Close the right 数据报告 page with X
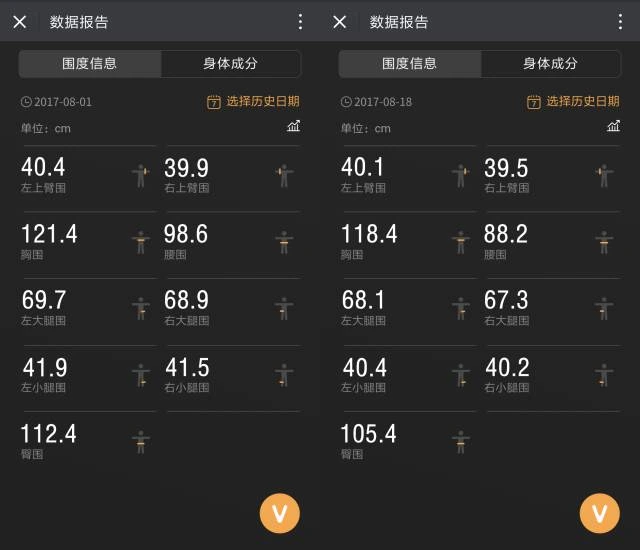Screen dimensions: 640x550 (340, 22)
